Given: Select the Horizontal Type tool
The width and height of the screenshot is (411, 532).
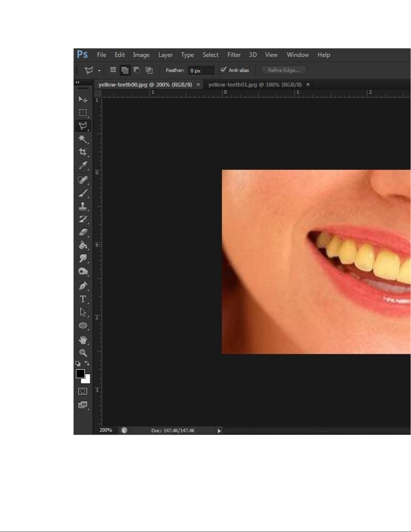Looking at the screenshot, I should pyautogui.click(x=83, y=299).
